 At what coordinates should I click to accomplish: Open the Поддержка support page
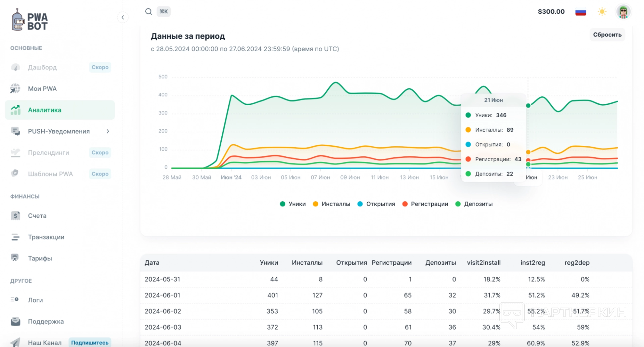click(x=46, y=322)
